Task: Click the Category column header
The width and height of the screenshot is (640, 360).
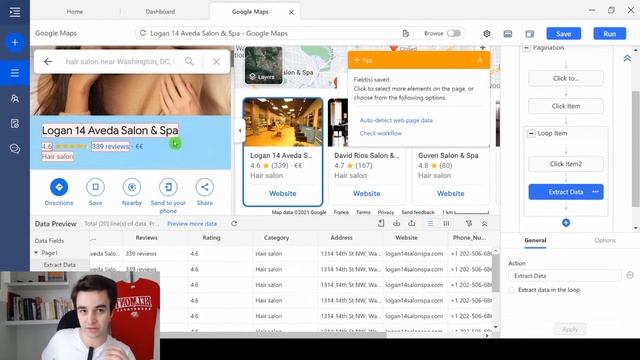Action: 276,238
